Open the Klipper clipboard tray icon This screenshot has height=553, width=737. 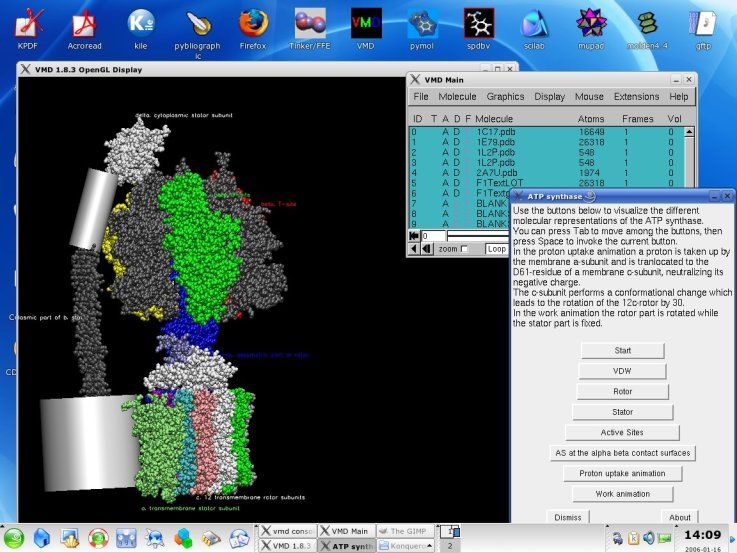pyautogui.click(x=633, y=538)
